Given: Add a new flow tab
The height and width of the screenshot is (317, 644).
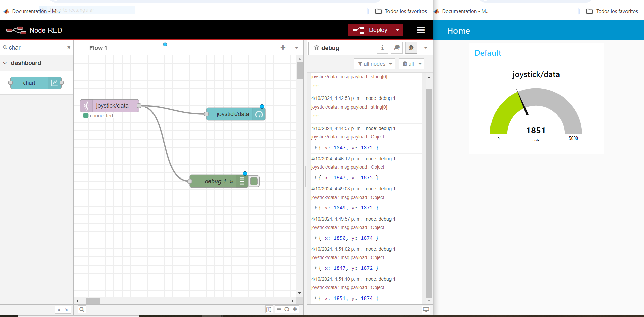Looking at the screenshot, I should point(283,48).
